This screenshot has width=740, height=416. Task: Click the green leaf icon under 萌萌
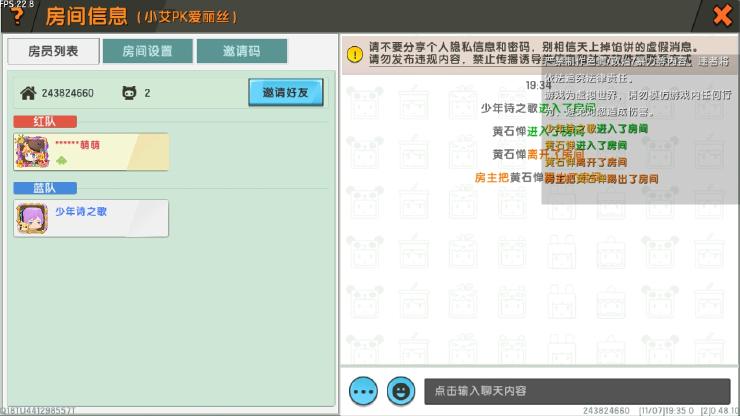click(61, 160)
